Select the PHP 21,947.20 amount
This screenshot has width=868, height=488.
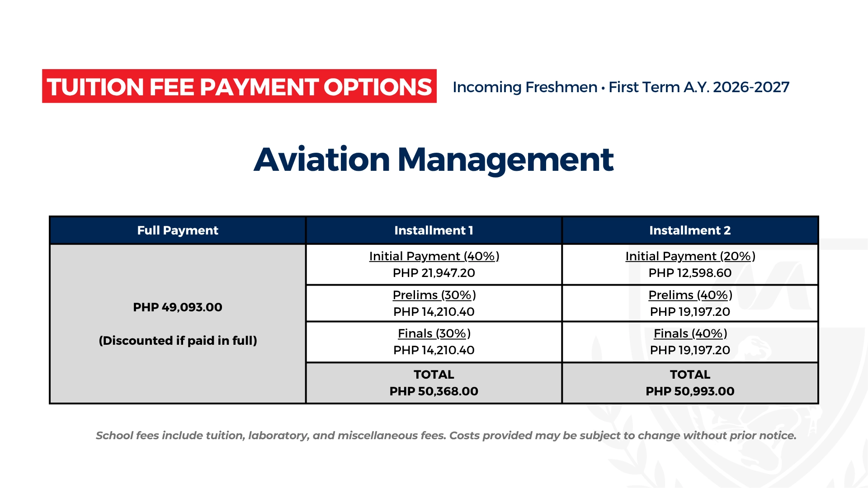[434, 273]
